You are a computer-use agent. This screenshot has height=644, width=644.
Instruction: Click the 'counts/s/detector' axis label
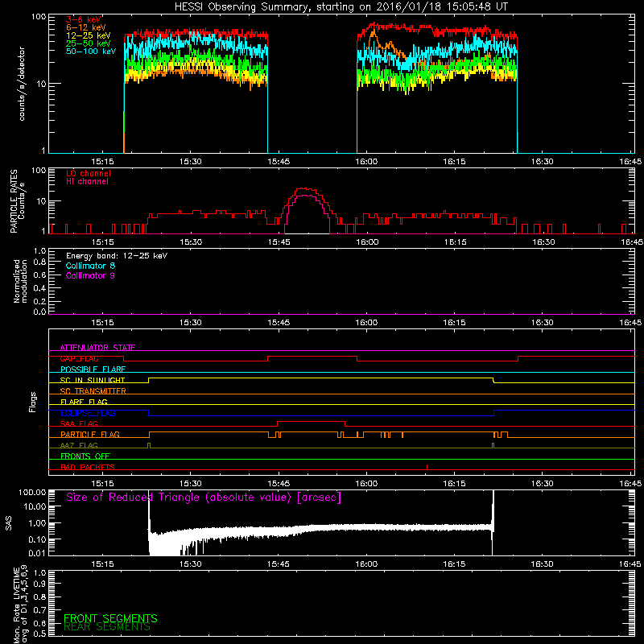[22, 84]
